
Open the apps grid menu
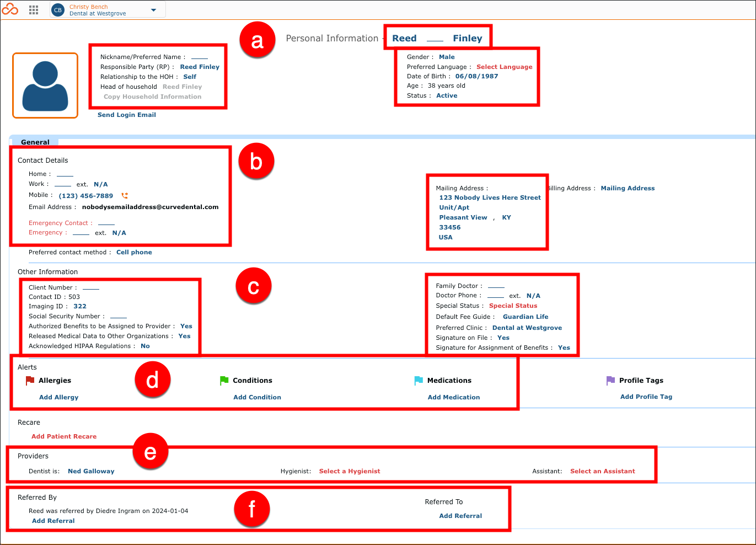pyautogui.click(x=34, y=10)
